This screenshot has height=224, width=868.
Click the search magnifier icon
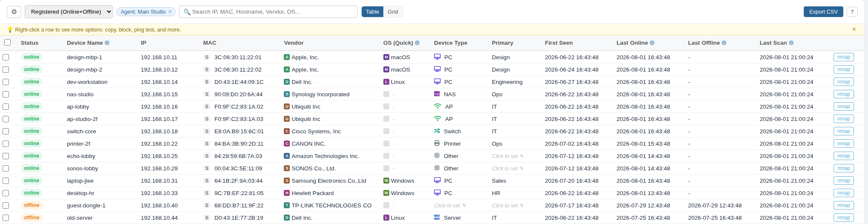187,12
